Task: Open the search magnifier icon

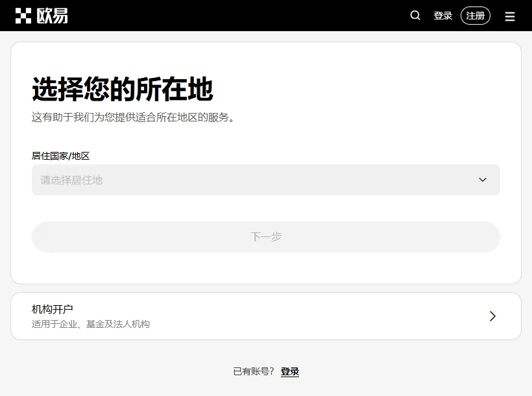Action: click(x=415, y=16)
